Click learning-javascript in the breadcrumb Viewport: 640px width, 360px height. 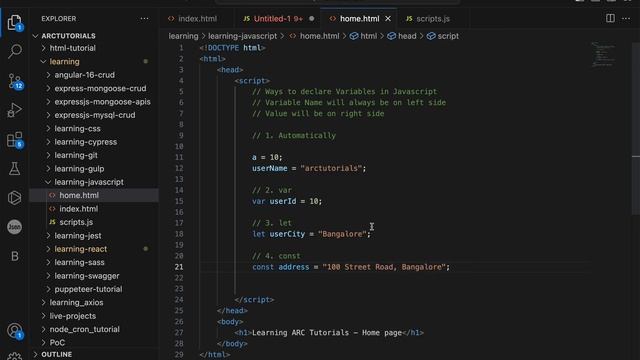[242, 36]
